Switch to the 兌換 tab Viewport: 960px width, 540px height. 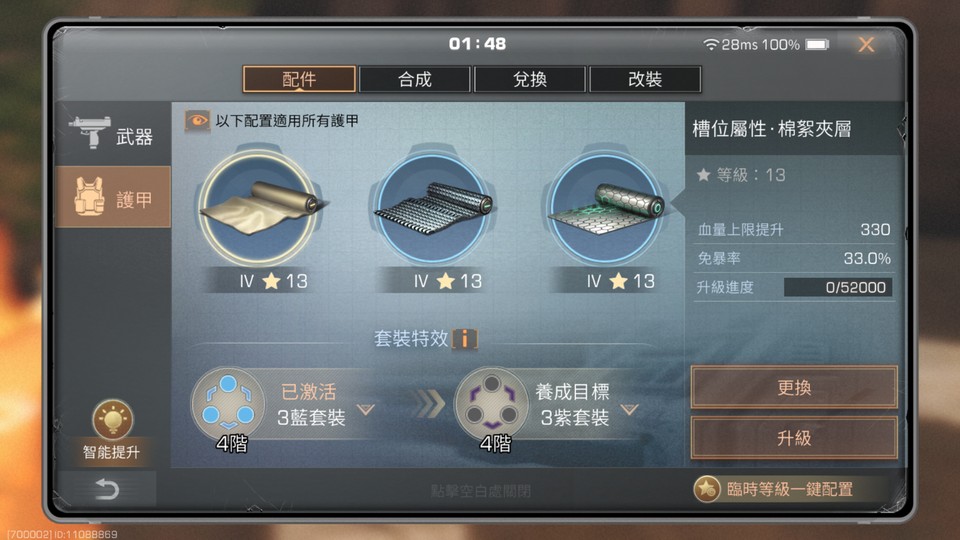(x=530, y=80)
